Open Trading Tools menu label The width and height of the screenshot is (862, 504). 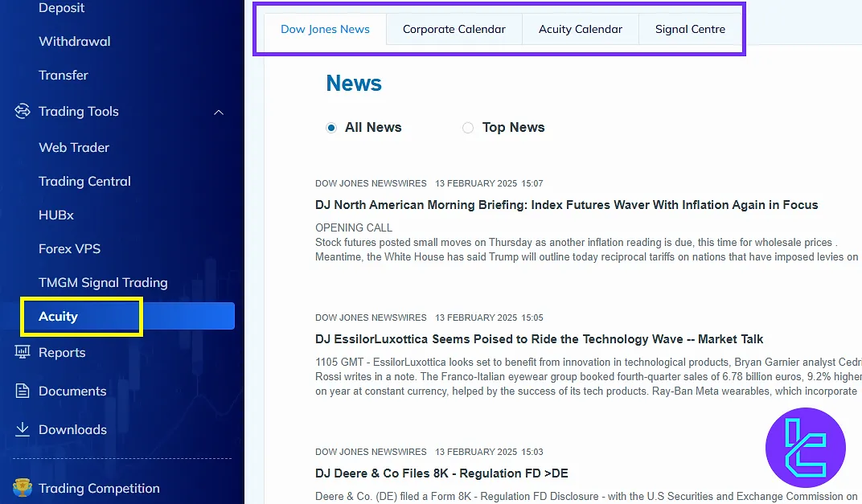pyautogui.click(x=79, y=111)
